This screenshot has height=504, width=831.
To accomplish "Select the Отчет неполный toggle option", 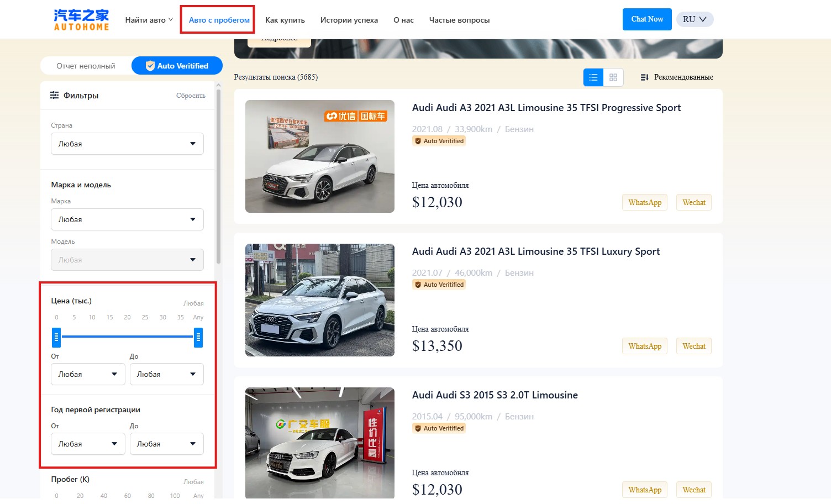I will 86,66.
